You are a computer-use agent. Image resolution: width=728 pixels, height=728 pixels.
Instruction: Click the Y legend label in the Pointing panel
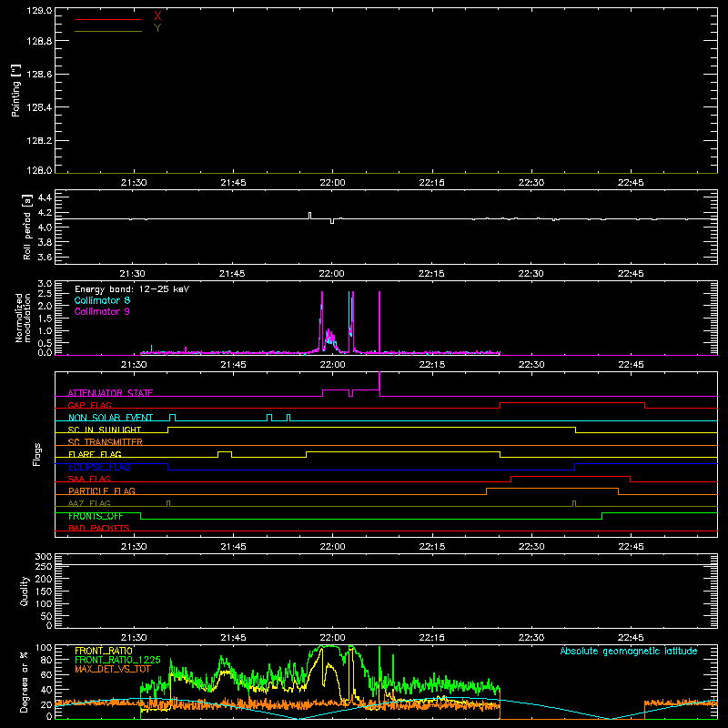click(157, 28)
